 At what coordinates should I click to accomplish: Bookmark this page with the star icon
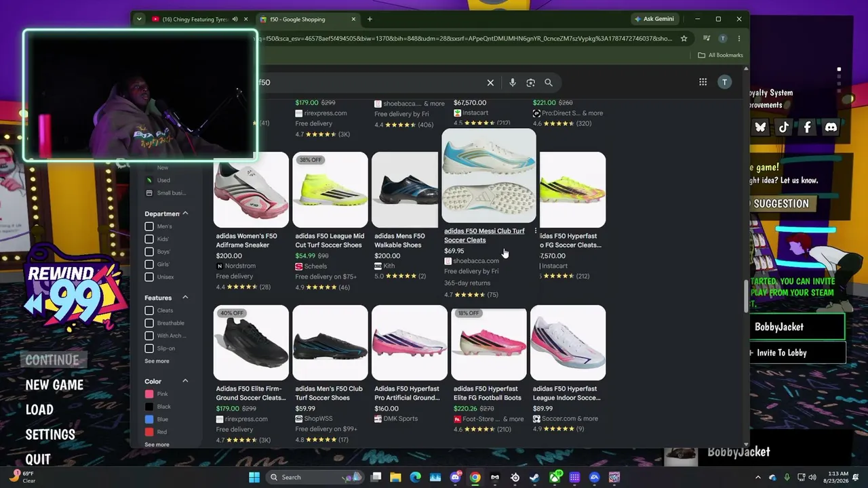[684, 39]
